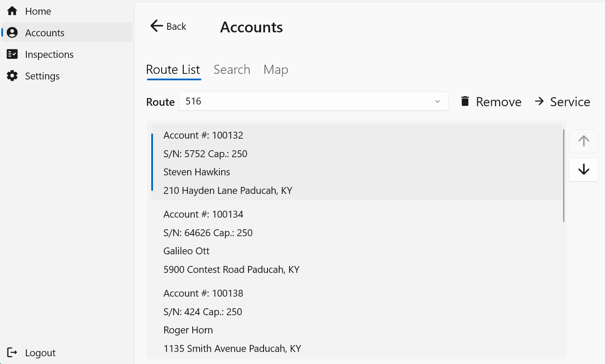The width and height of the screenshot is (605, 364).
Task: Move selected account down with arrow button
Action: (x=583, y=169)
